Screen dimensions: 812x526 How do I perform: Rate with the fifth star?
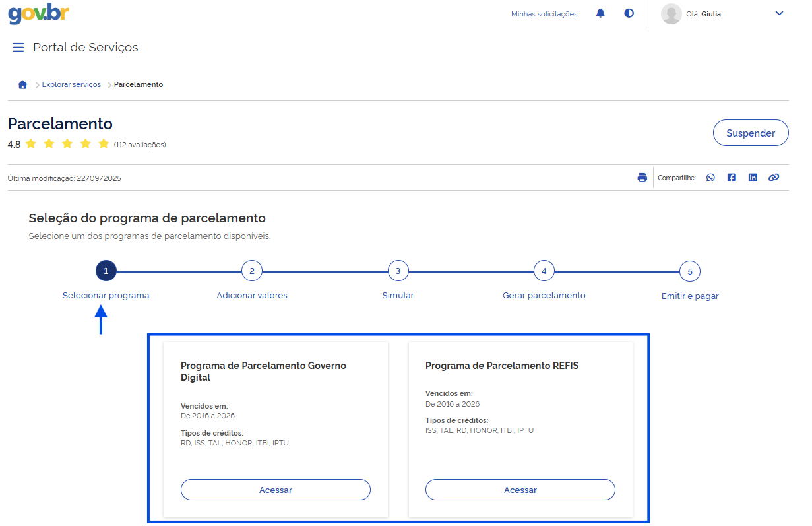104,144
